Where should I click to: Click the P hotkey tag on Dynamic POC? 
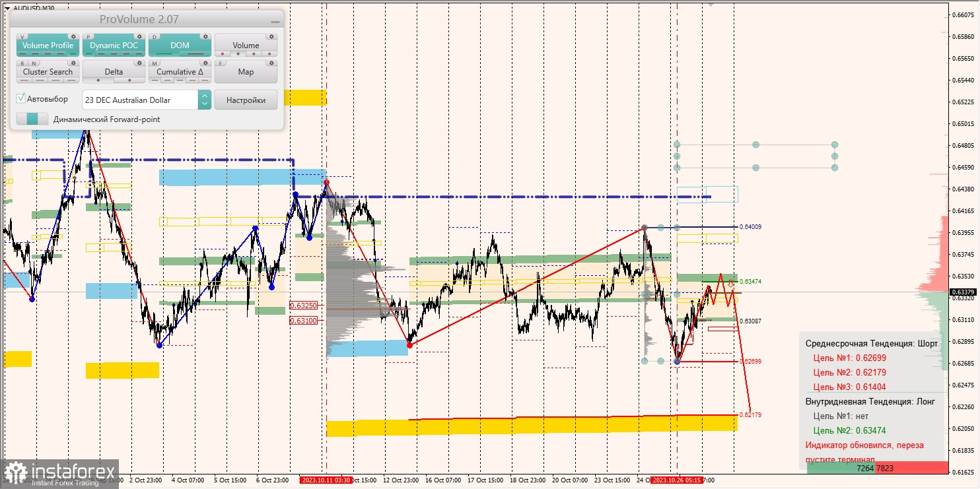click(89, 37)
